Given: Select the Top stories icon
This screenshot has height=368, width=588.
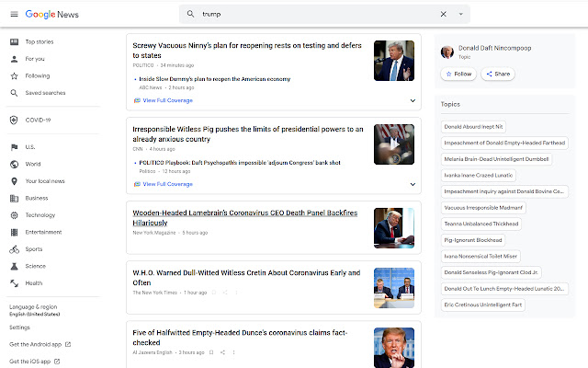Looking at the screenshot, I should [15, 41].
